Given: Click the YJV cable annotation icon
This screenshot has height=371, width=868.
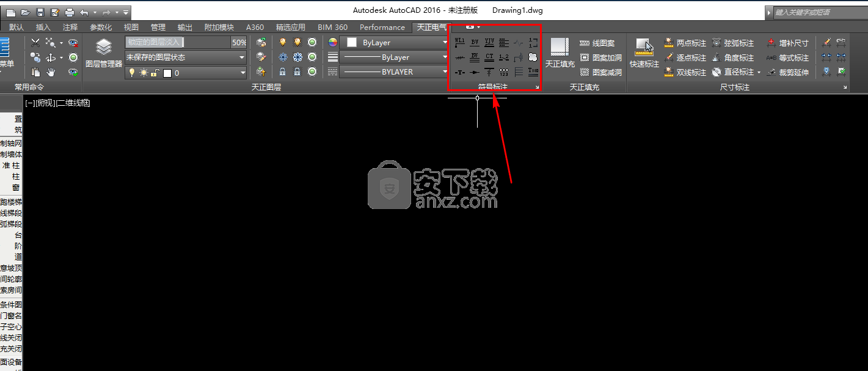Looking at the screenshot, I should point(489,43).
